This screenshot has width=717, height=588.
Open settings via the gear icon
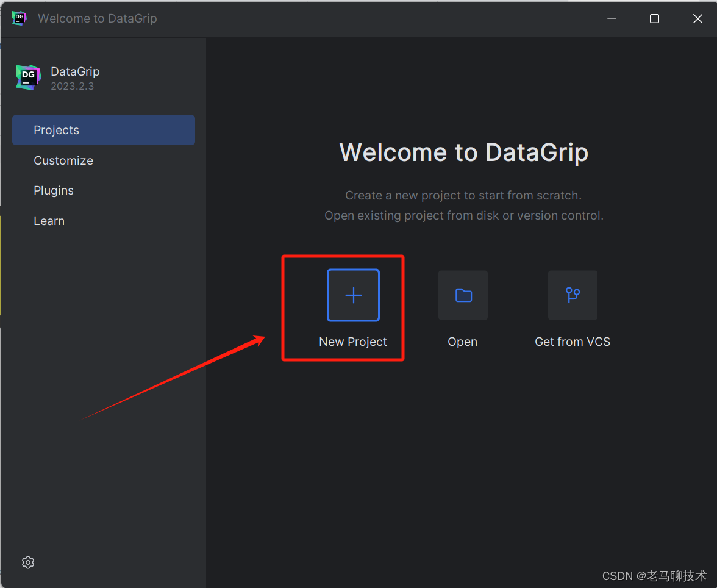28,562
